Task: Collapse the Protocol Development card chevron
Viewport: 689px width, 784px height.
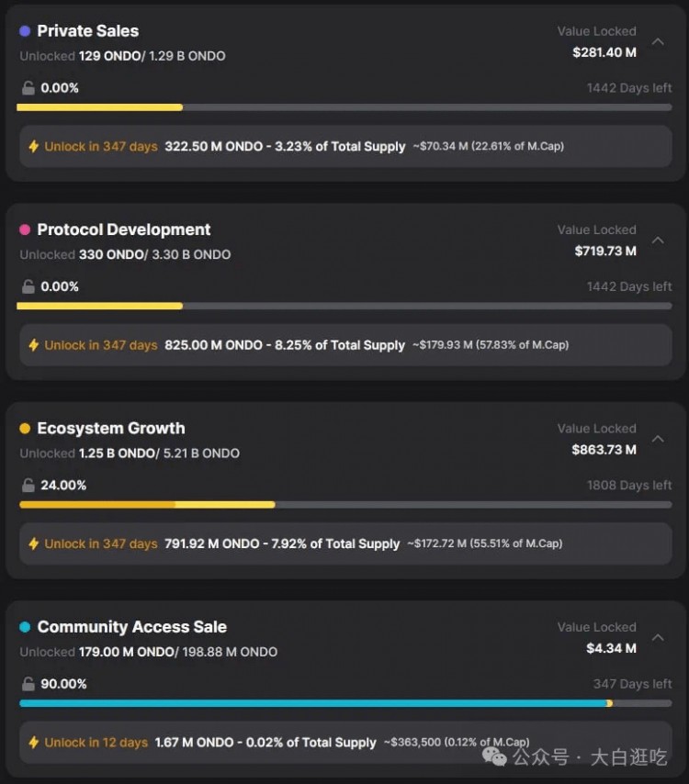Action: pos(658,241)
